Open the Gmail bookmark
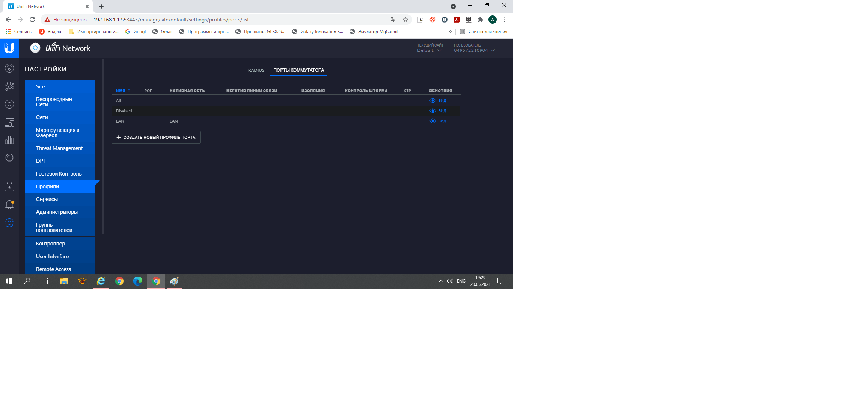The height and width of the screenshot is (401, 868). [x=163, y=32]
